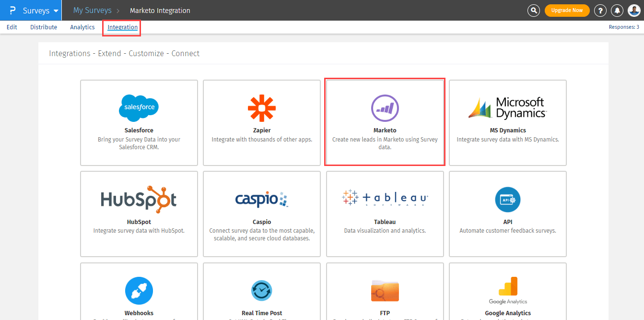This screenshot has width=644, height=320.
Task: Click "Integrate survey data with MS Dynamics." text
Action: (x=508, y=140)
